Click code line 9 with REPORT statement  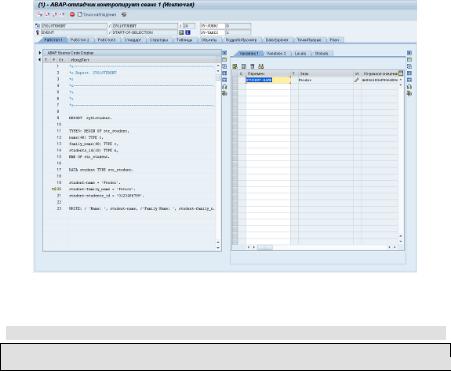pyautogui.click(x=91, y=118)
